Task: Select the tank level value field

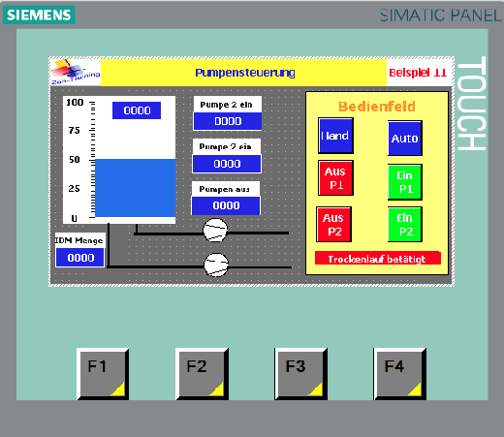Action: pyautogui.click(x=137, y=110)
